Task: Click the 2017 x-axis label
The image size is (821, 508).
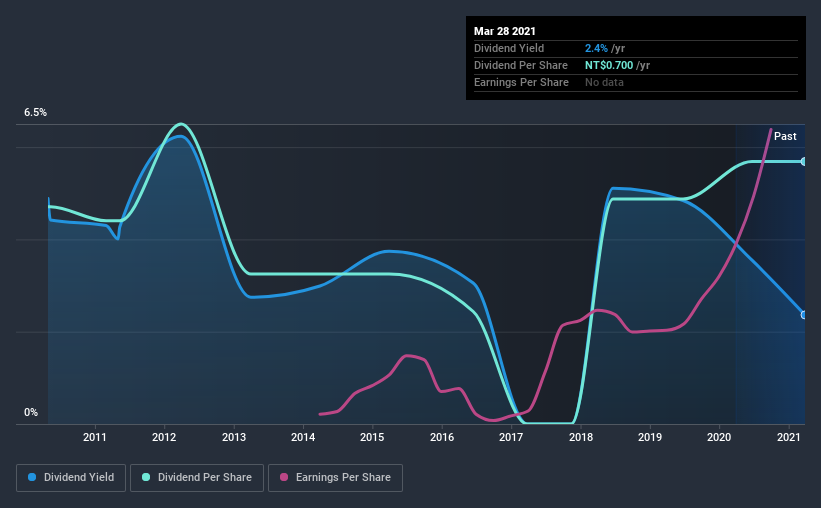Action: click(511, 437)
